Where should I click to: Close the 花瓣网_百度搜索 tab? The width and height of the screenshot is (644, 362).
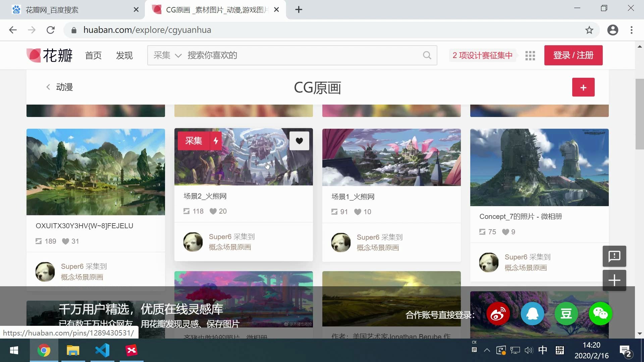click(x=136, y=10)
